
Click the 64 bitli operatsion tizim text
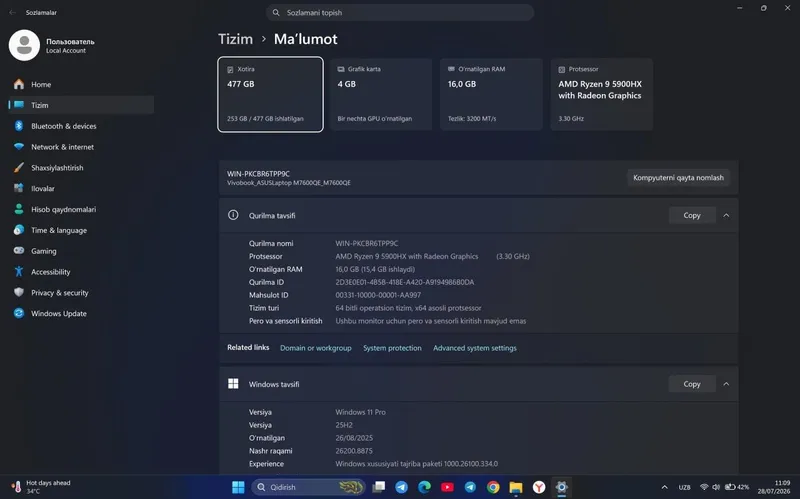(408, 308)
